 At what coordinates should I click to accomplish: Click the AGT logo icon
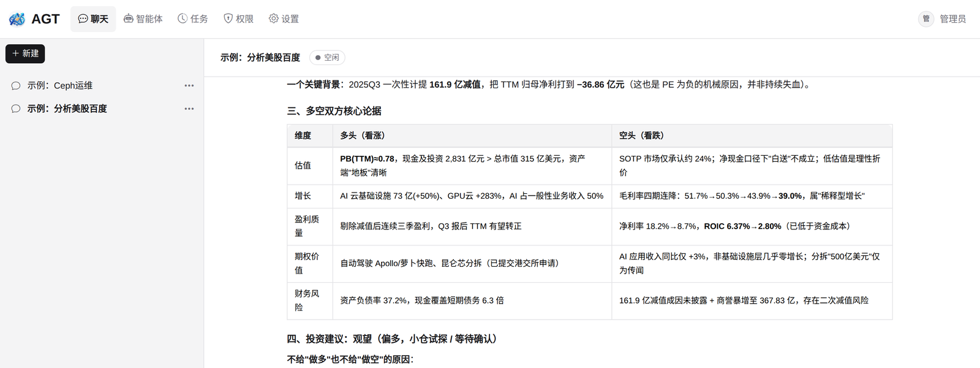[17, 19]
